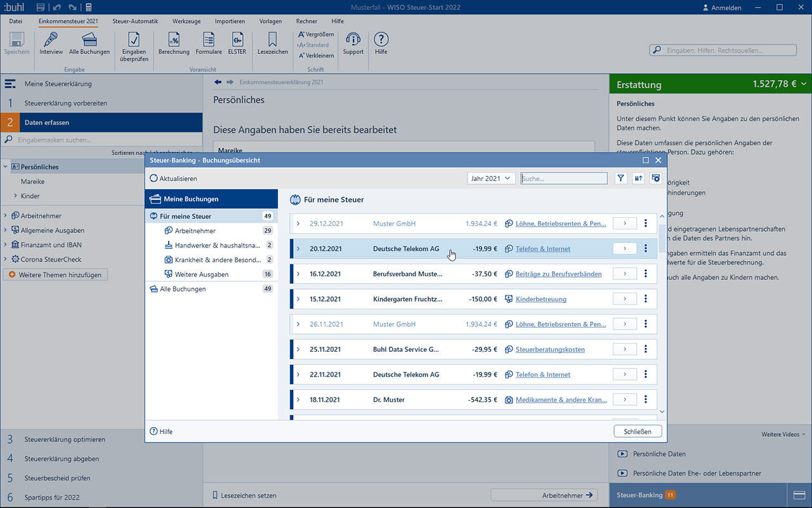Toggle the Meine Steuererklärung hamburger menu
This screenshot has height=508, width=812.
pyautogui.click(x=10, y=84)
